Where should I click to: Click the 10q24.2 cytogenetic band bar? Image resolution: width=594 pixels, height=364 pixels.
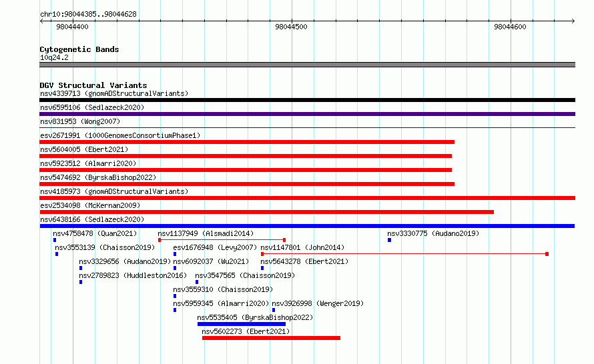[307, 65]
